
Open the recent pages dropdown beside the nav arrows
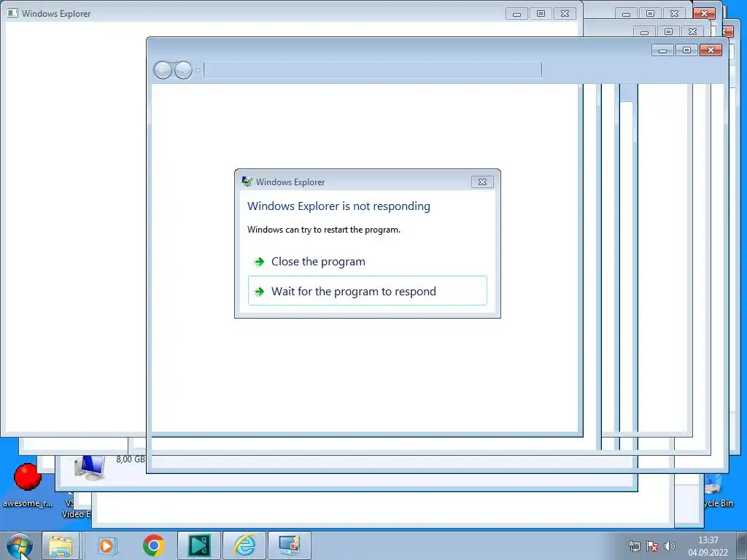198,71
